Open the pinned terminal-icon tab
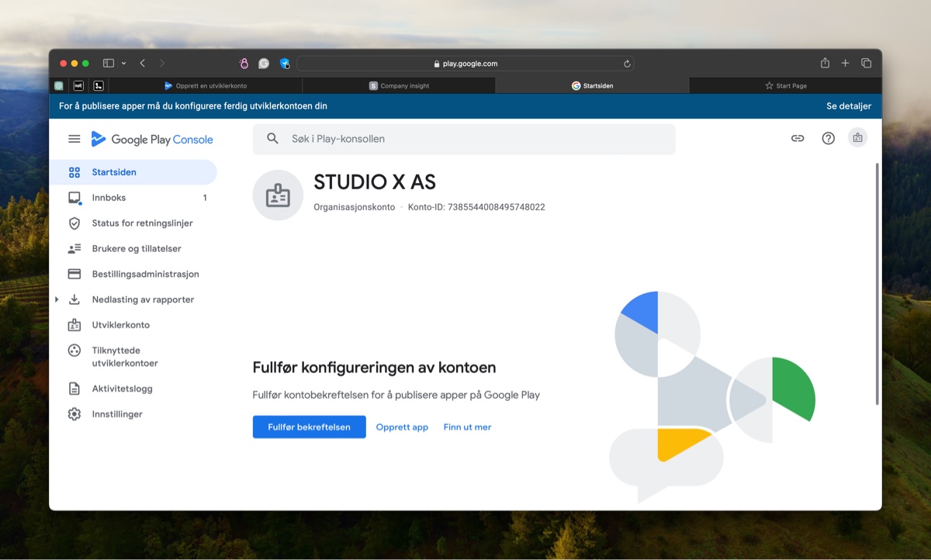 click(99, 86)
